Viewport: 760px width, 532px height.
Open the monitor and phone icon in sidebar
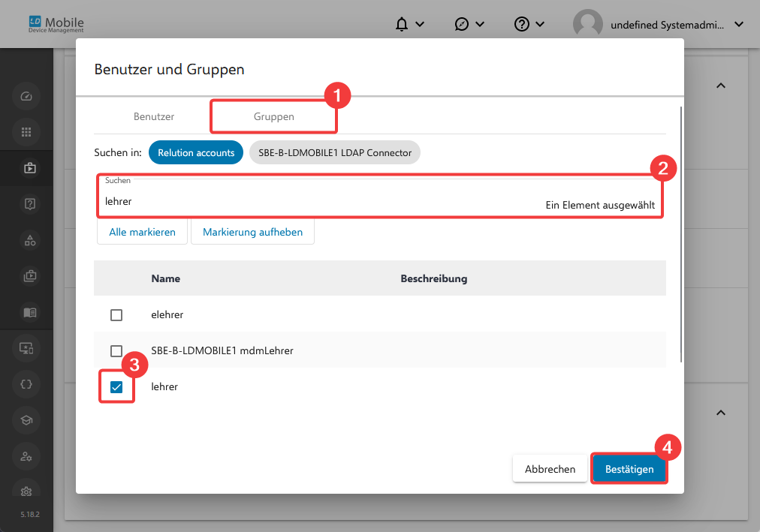tap(26, 348)
